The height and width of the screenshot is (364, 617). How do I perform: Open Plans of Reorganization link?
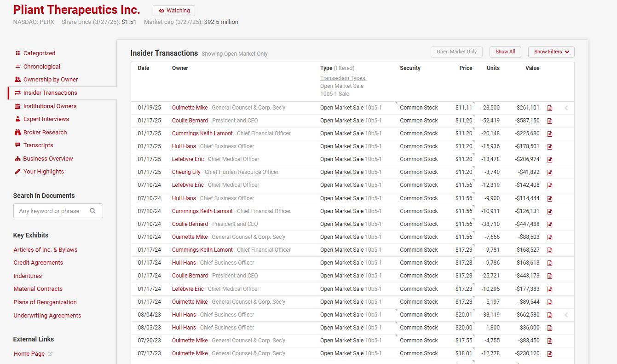[45, 302]
